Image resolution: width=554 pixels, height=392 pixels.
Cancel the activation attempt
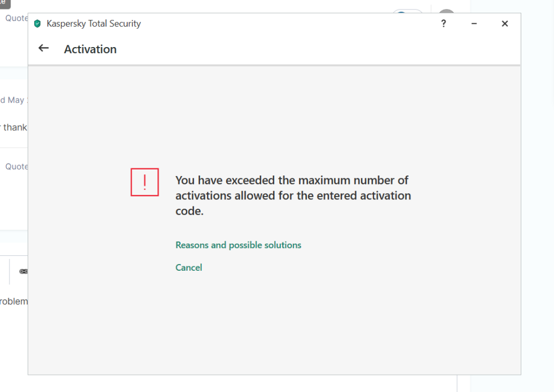pyautogui.click(x=188, y=267)
